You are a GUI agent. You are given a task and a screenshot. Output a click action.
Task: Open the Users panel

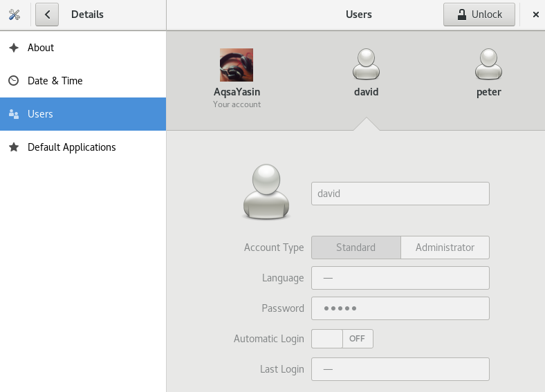83,114
